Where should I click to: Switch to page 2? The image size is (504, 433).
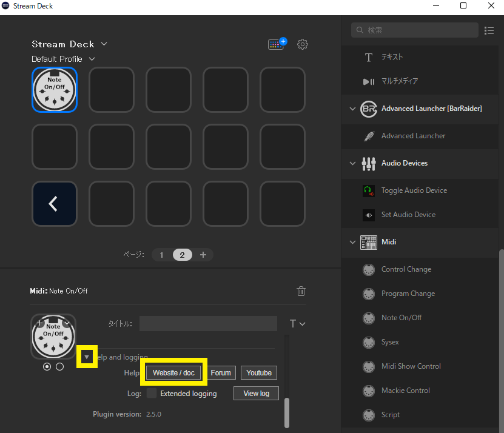(182, 255)
